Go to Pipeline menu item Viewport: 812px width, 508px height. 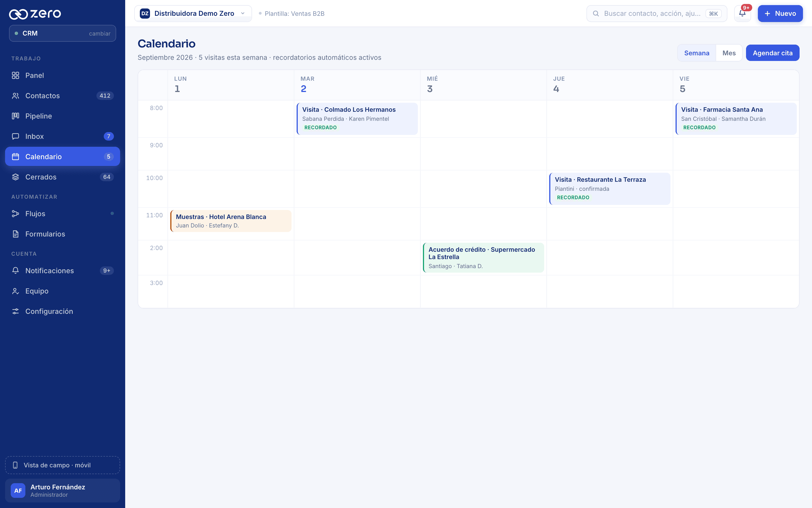(62, 116)
